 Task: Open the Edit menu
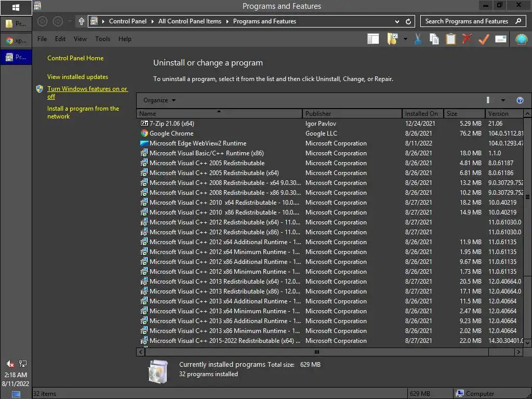60,39
